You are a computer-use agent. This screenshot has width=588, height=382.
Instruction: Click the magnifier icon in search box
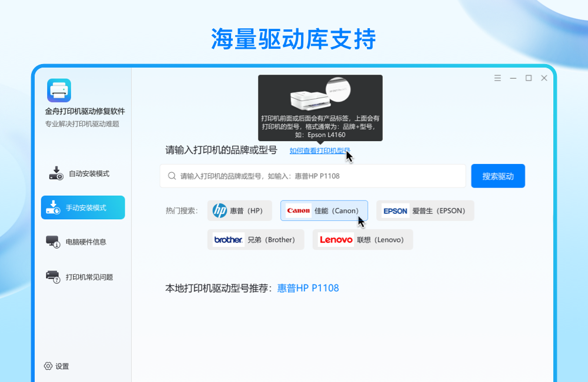click(172, 176)
